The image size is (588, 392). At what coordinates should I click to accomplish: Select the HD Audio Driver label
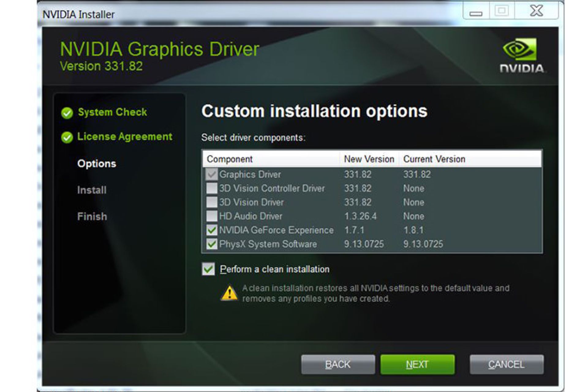pyautogui.click(x=251, y=216)
